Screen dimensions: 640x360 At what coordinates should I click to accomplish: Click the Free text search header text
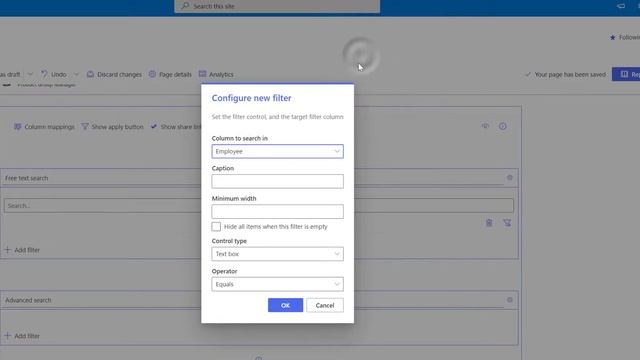tap(27, 178)
